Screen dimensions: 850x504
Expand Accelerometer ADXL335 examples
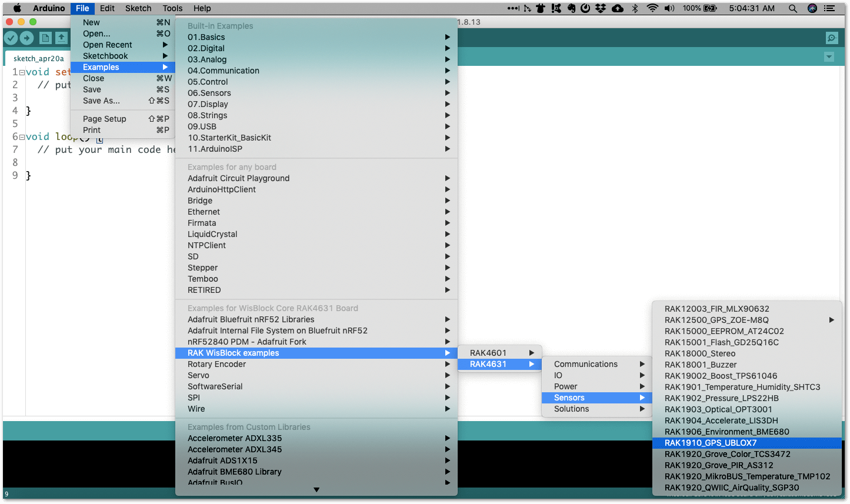click(316, 438)
